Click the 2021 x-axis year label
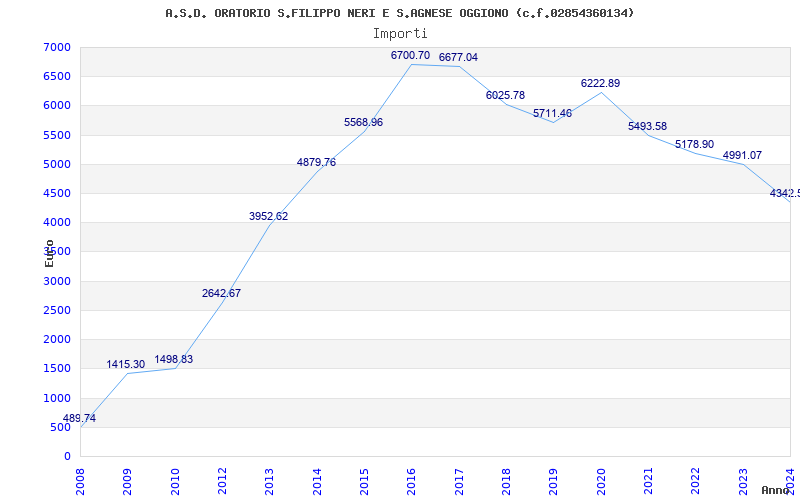800x500 pixels. point(648,482)
